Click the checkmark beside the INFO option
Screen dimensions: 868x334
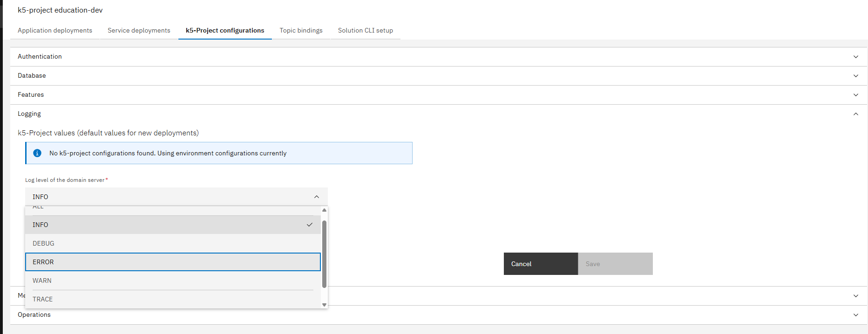coord(310,225)
